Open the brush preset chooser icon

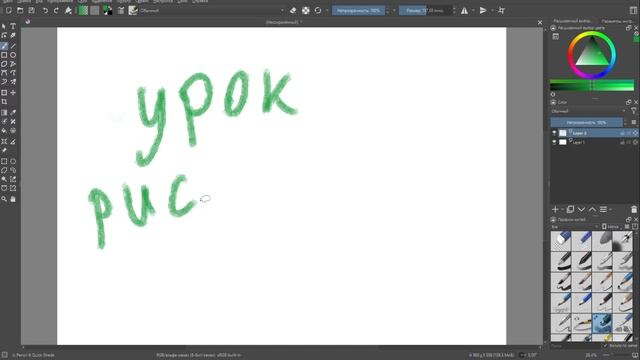pos(133,11)
